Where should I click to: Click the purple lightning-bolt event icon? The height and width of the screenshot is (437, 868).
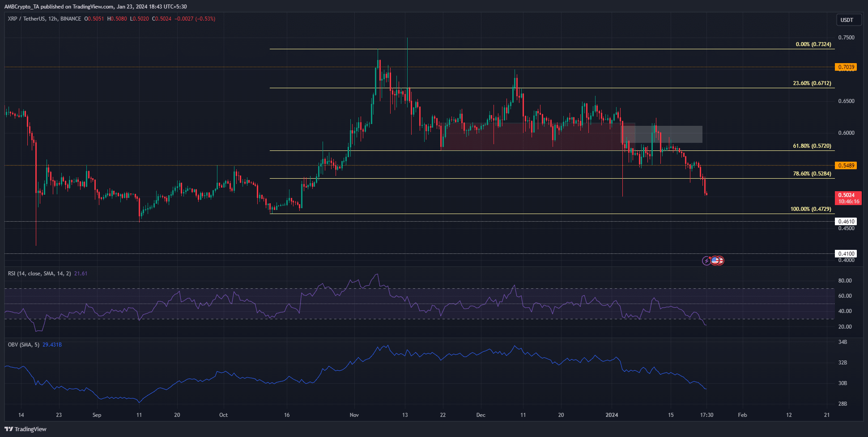pos(706,260)
